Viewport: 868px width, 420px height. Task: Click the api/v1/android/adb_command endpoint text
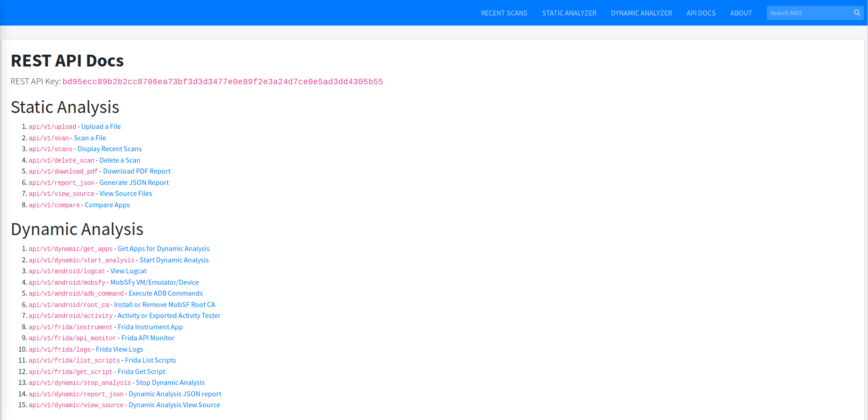[x=76, y=293]
